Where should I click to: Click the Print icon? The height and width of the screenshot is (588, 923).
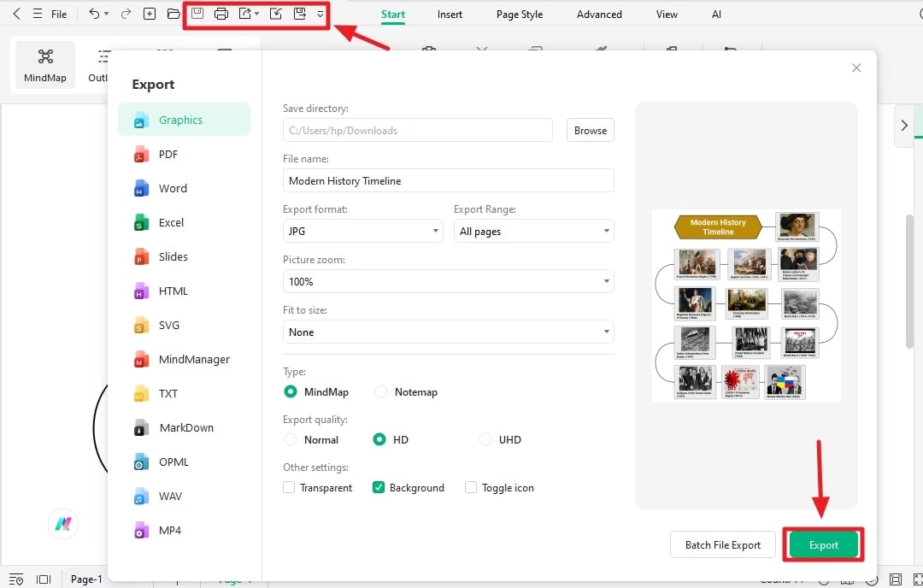221,14
